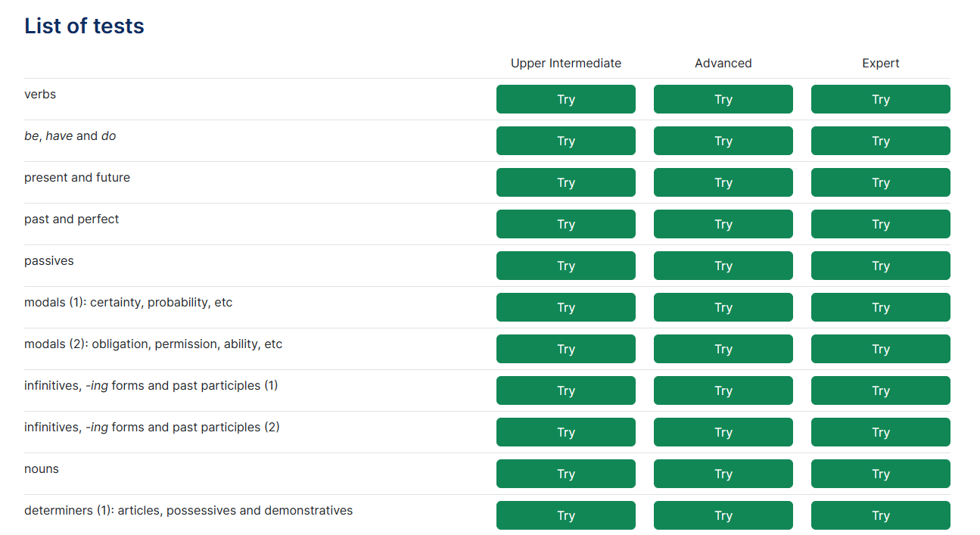Try Expert infinitives and -ing forms (1)
Screen dimensions: 980x535
coord(880,390)
